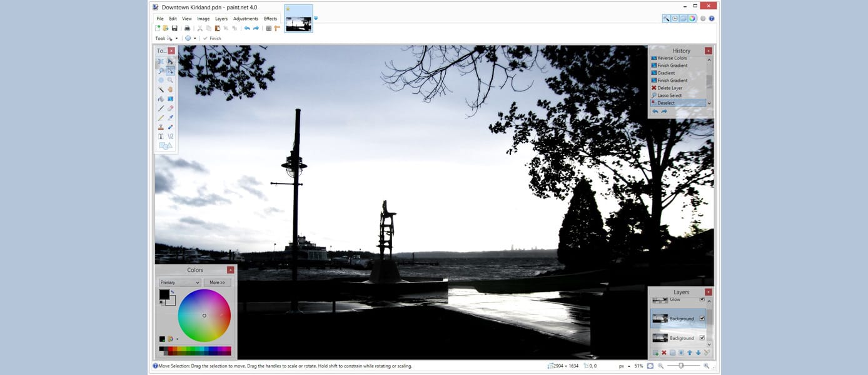The height and width of the screenshot is (375, 868).
Task: Click the Redo arrow in the main toolbar
Action: [x=256, y=28]
